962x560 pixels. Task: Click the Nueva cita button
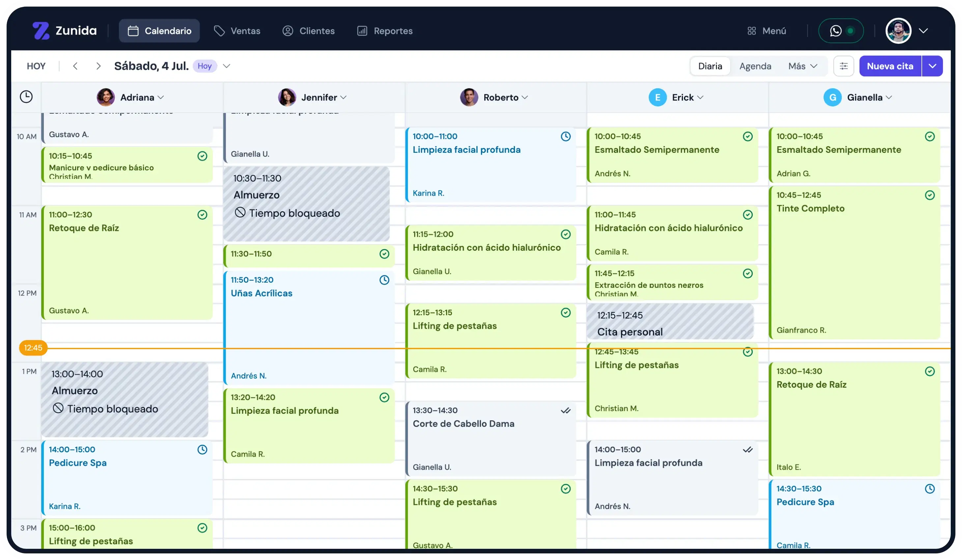890,66
